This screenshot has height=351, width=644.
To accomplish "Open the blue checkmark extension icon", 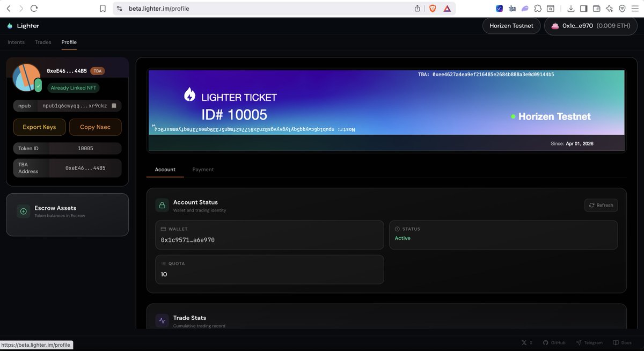I will coord(499,9).
